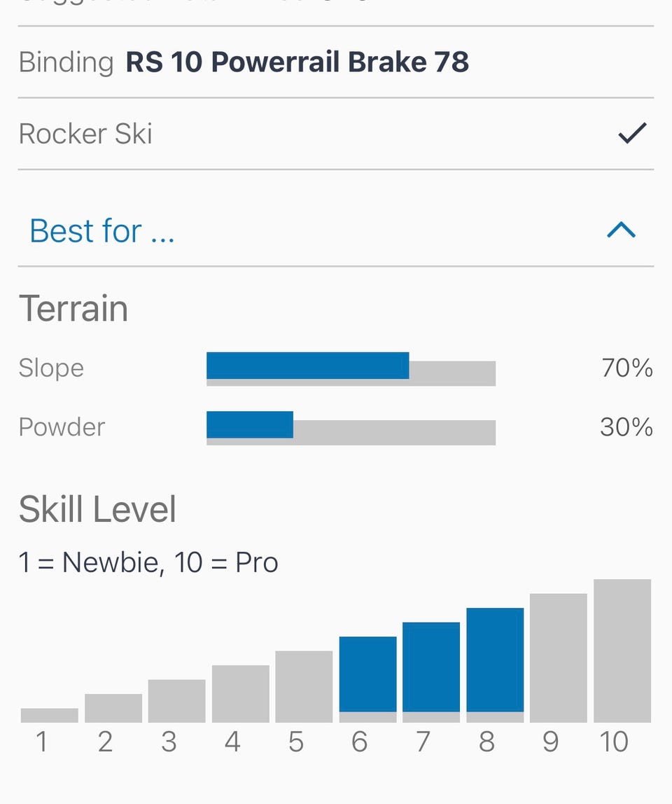Select skill level 6 bar
672x804 pixels.
pyautogui.click(x=367, y=678)
